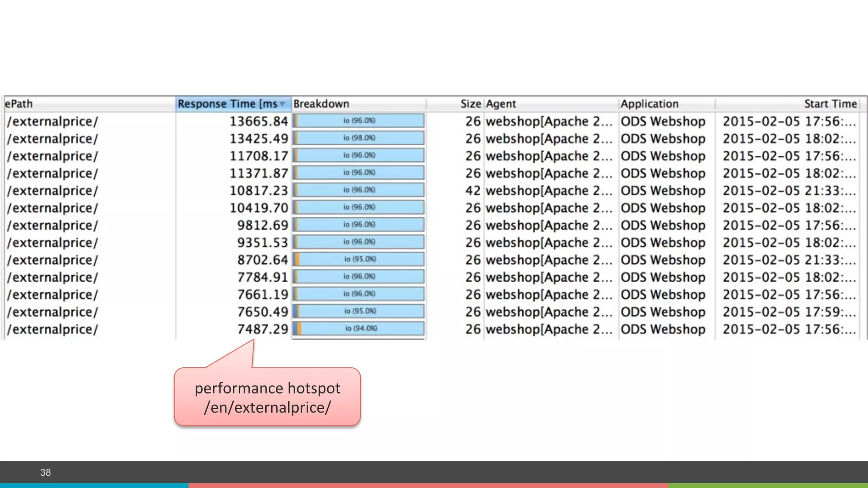Click the 10817.23 response time value
The height and width of the screenshot is (488, 868).
coord(259,191)
